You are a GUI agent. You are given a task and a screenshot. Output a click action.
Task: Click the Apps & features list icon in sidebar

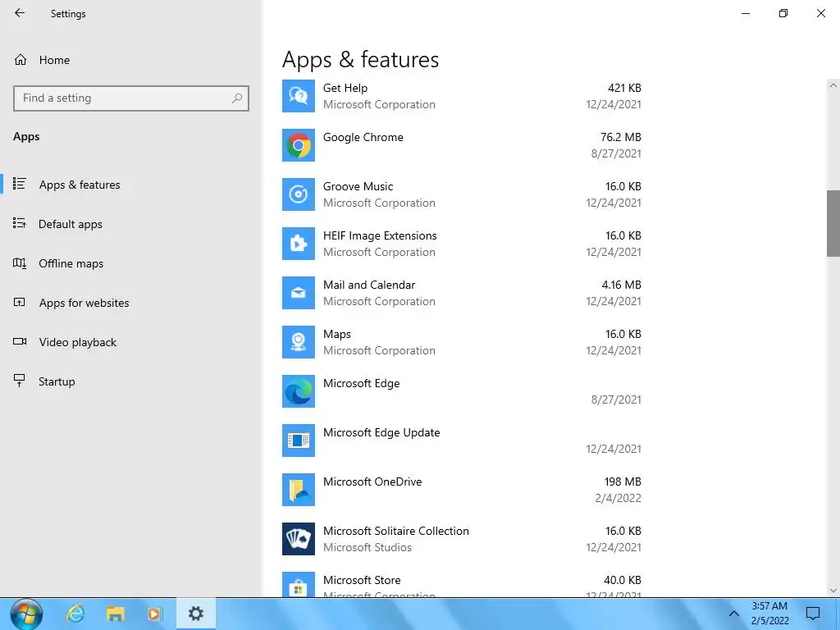click(20, 184)
